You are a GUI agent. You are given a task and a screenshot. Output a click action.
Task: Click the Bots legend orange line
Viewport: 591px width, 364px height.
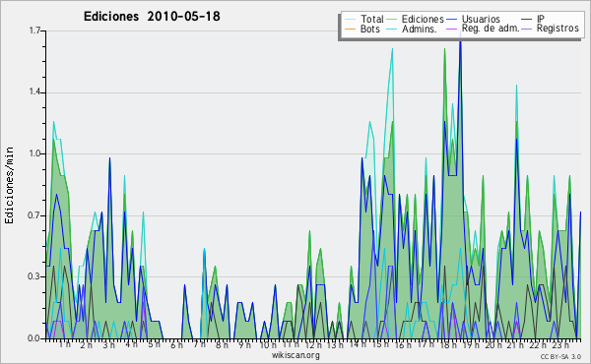pos(350,29)
